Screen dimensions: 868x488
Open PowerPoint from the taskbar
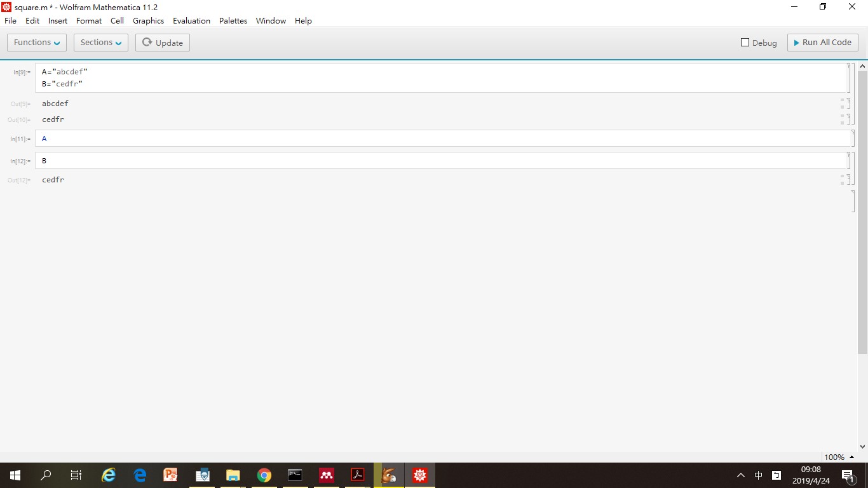pyautogui.click(x=170, y=475)
